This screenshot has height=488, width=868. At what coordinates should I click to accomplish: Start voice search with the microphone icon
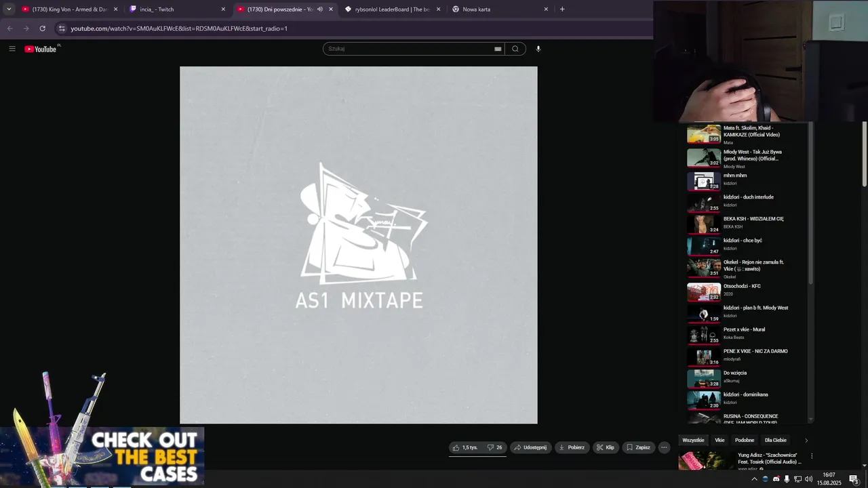538,49
